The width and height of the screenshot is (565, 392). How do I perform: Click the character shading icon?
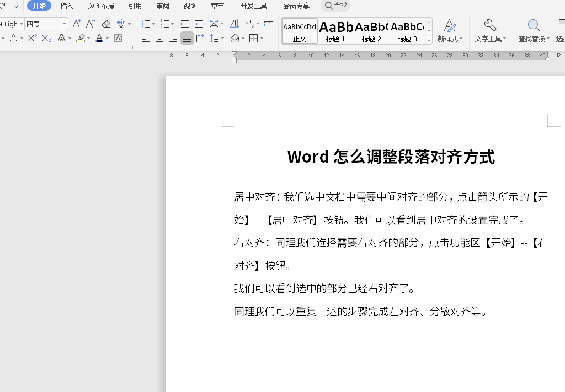click(118, 38)
